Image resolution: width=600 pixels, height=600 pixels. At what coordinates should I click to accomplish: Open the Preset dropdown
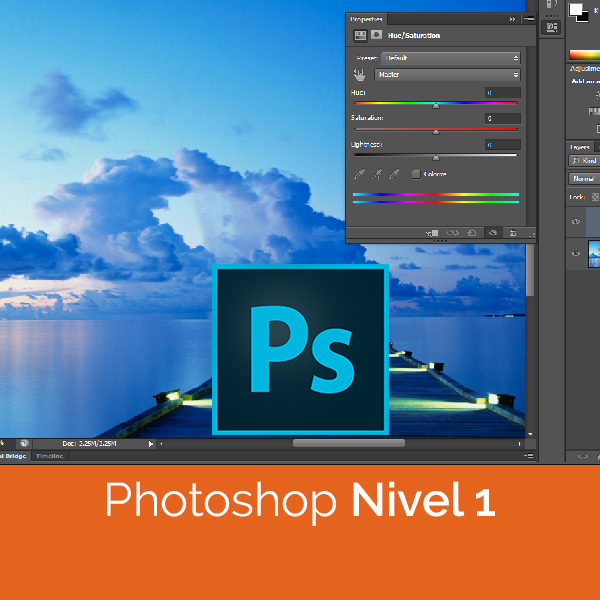pos(451,58)
